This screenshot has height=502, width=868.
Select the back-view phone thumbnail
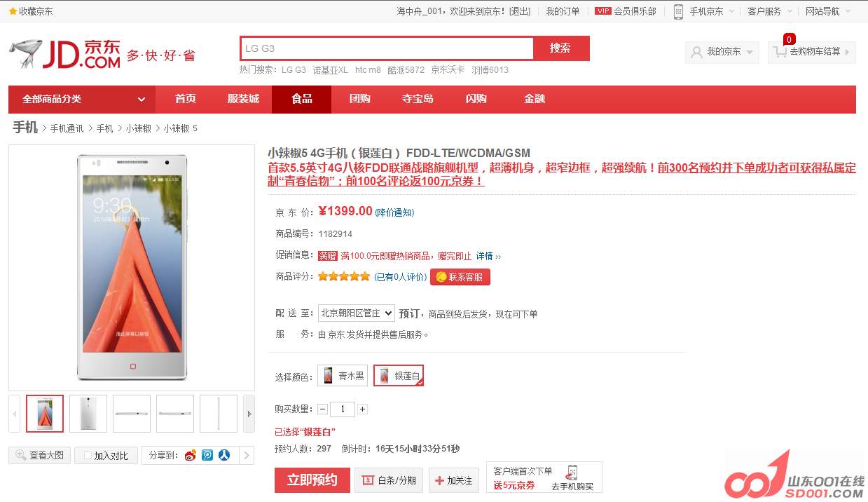(x=88, y=414)
